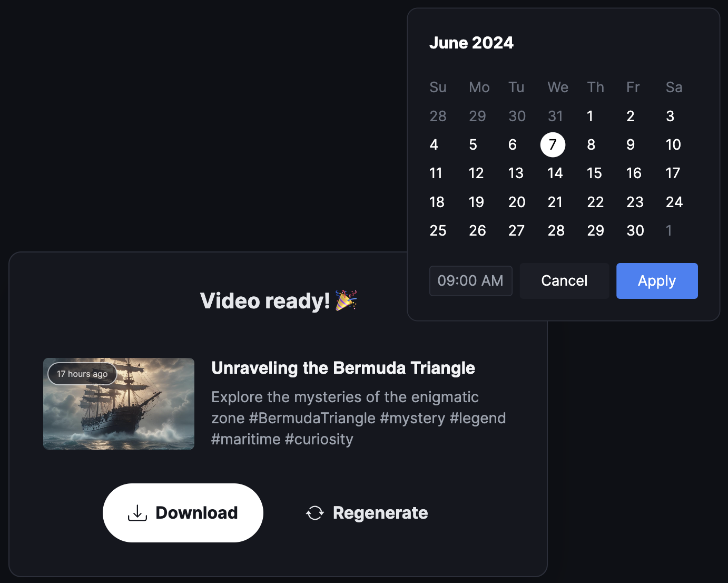Select June 7 on the calendar
The image size is (728, 583).
(x=553, y=144)
